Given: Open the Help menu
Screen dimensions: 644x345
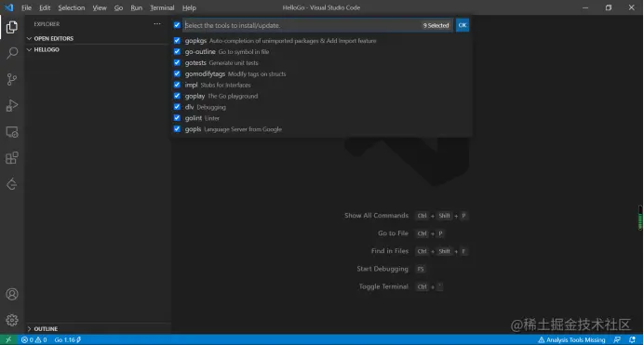Looking at the screenshot, I should pyautogui.click(x=189, y=7).
